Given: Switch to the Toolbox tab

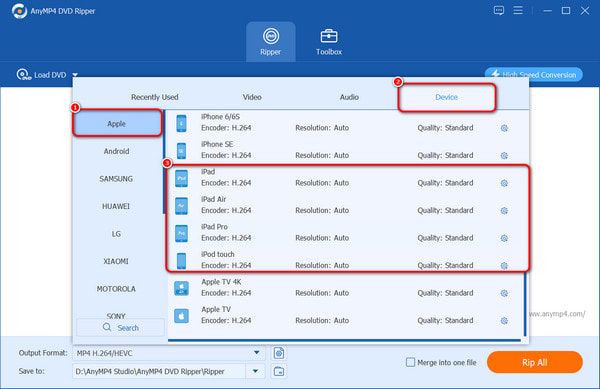Looking at the screenshot, I should (x=329, y=42).
